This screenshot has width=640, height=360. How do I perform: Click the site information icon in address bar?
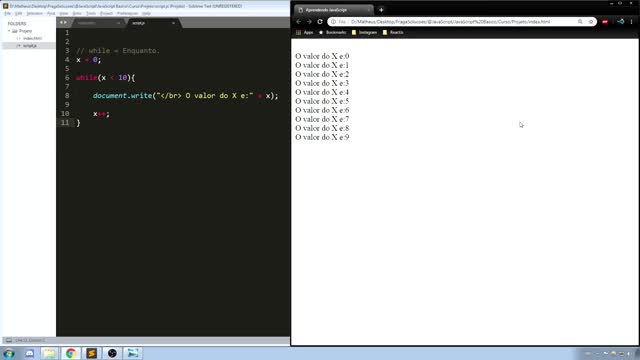(333, 22)
